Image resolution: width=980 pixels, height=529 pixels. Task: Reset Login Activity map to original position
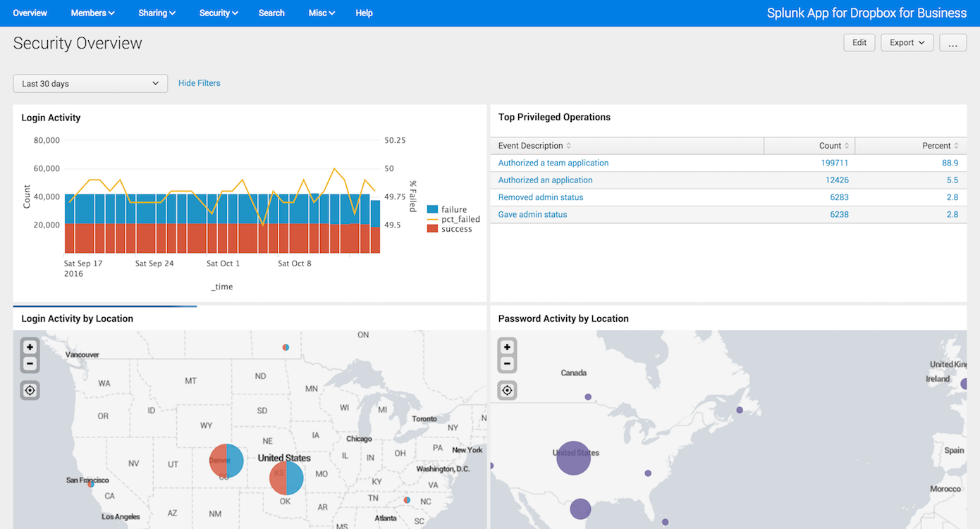point(30,390)
